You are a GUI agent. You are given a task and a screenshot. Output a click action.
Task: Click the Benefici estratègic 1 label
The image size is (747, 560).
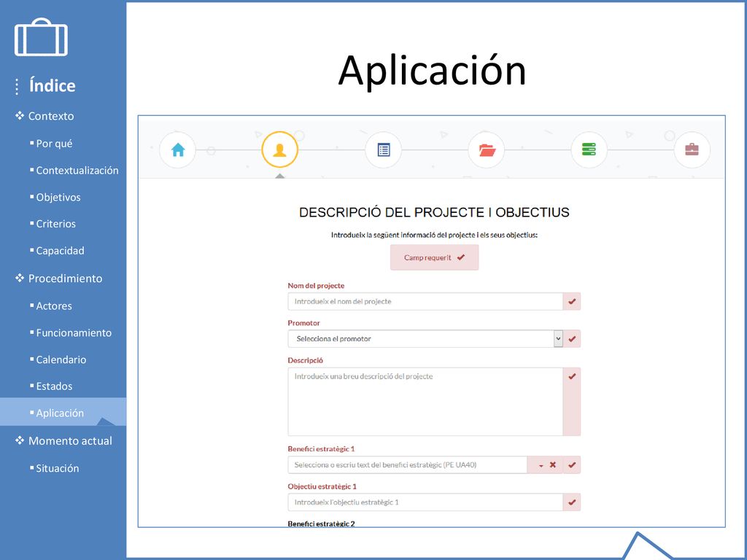(321, 449)
